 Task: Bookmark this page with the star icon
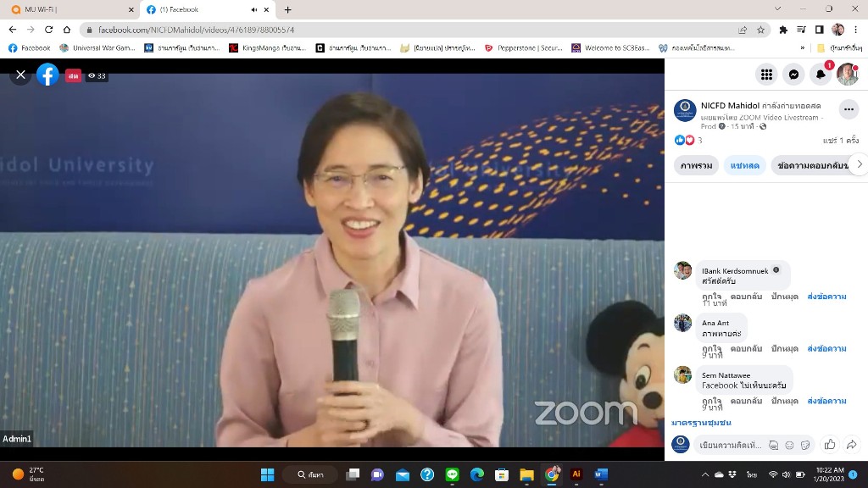761,30
